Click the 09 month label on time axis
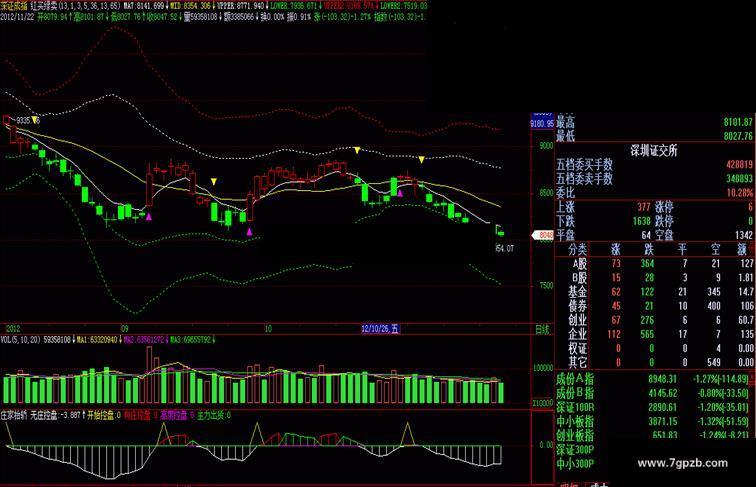Screen dimensions: 756x487 tap(124, 329)
